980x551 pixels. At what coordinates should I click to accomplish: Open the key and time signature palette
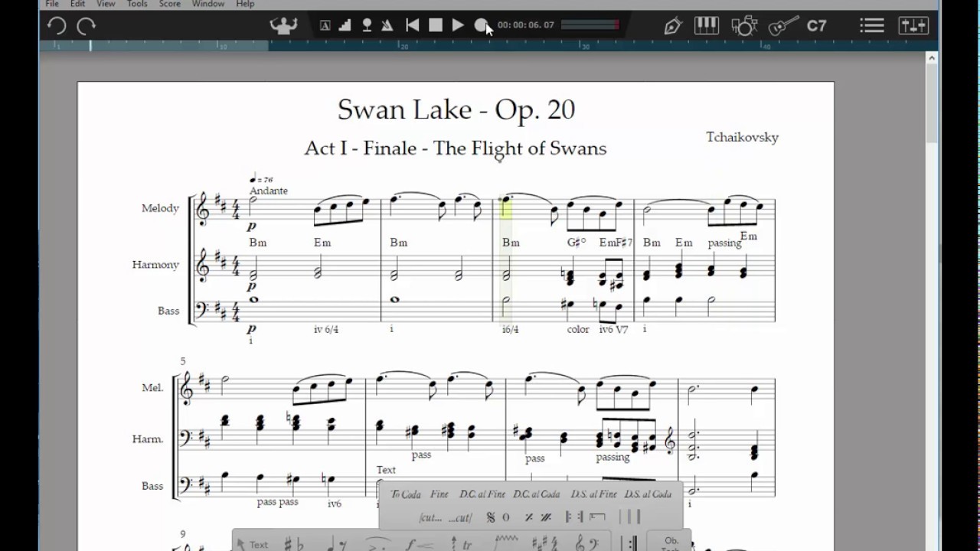(x=547, y=544)
